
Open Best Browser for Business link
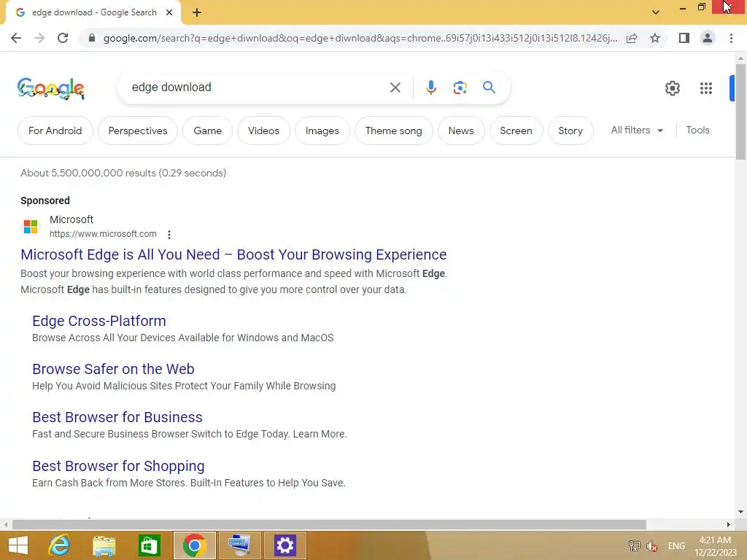click(117, 417)
